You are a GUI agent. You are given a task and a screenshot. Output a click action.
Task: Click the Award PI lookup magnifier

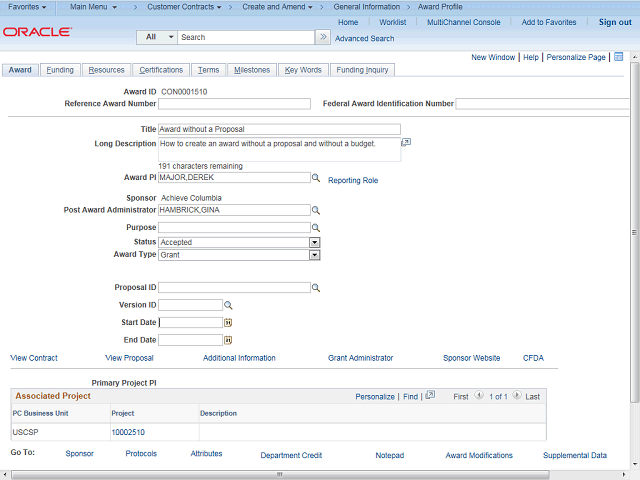[315, 178]
